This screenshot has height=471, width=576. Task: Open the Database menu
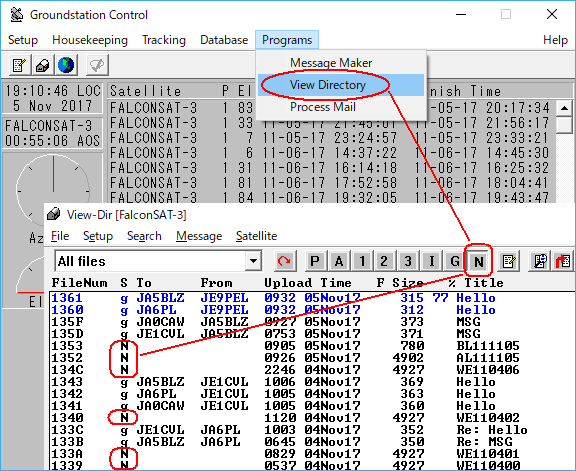tap(224, 40)
